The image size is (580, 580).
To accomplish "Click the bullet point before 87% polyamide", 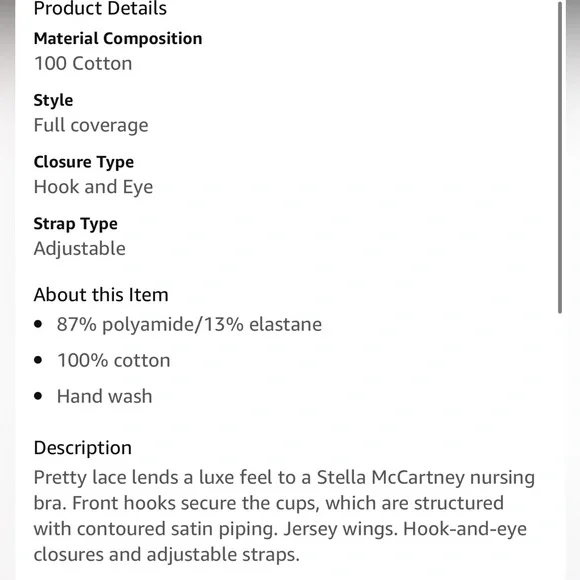I will click(38, 324).
